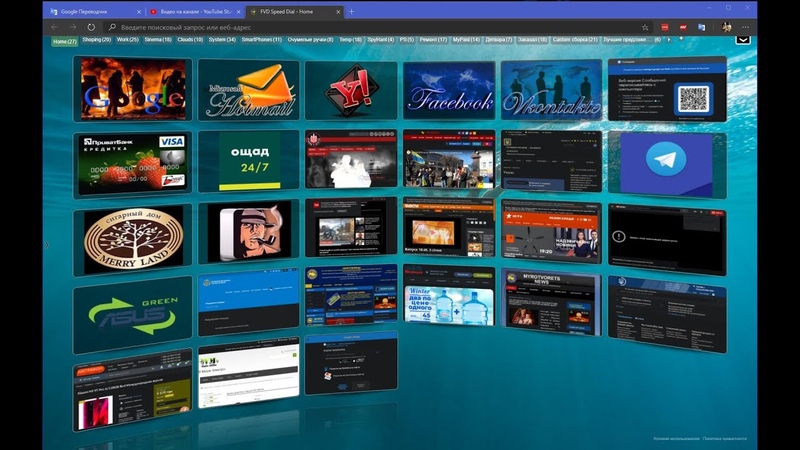Viewport: 800px width, 450px height.
Task: Reload the current page
Action: (x=91, y=27)
